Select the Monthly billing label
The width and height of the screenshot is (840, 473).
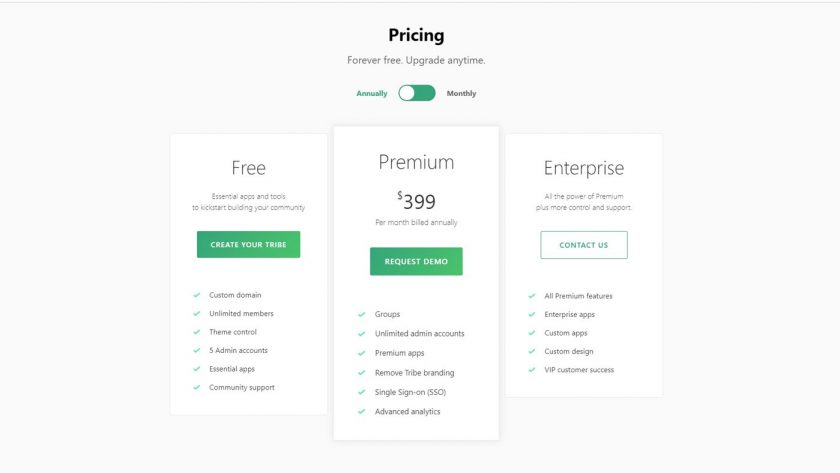[x=461, y=93]
